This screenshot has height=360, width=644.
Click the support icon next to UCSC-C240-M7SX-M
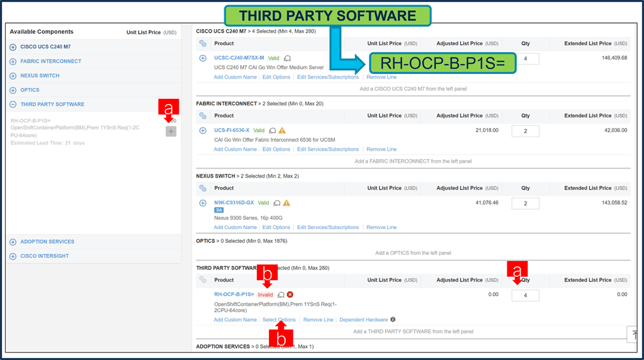[287, 58]
